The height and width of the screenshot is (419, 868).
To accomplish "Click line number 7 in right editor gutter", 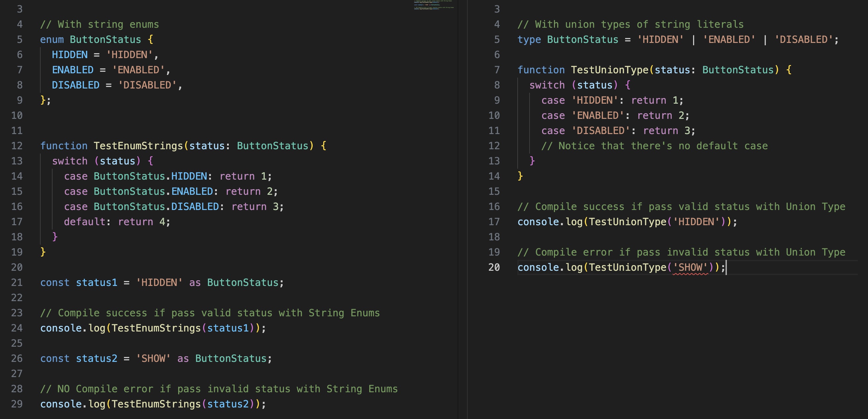I will 497,70.
